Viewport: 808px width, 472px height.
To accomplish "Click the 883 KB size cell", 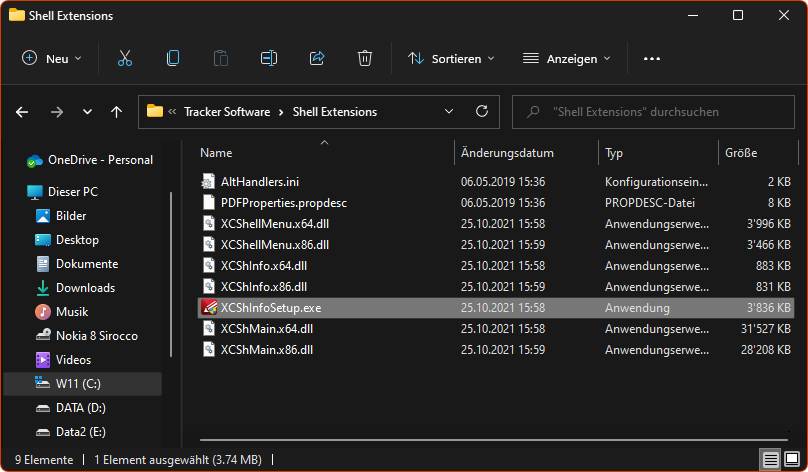I will pos(773,266).
